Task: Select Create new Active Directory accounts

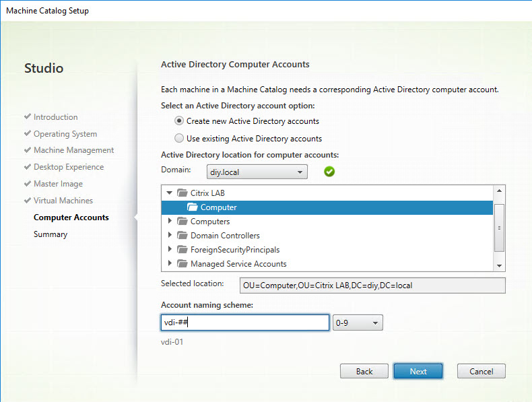Action: (x=179, y=121)
